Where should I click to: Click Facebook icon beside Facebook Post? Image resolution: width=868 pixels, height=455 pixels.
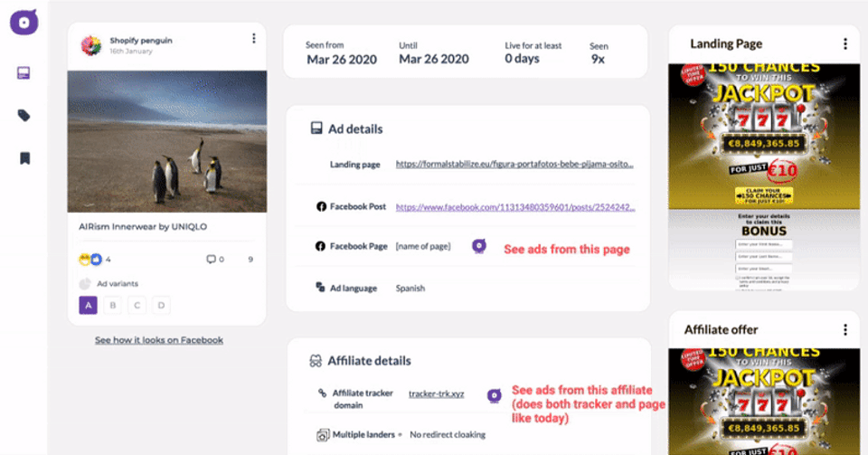pyautogui.click(x=320, y=206)
